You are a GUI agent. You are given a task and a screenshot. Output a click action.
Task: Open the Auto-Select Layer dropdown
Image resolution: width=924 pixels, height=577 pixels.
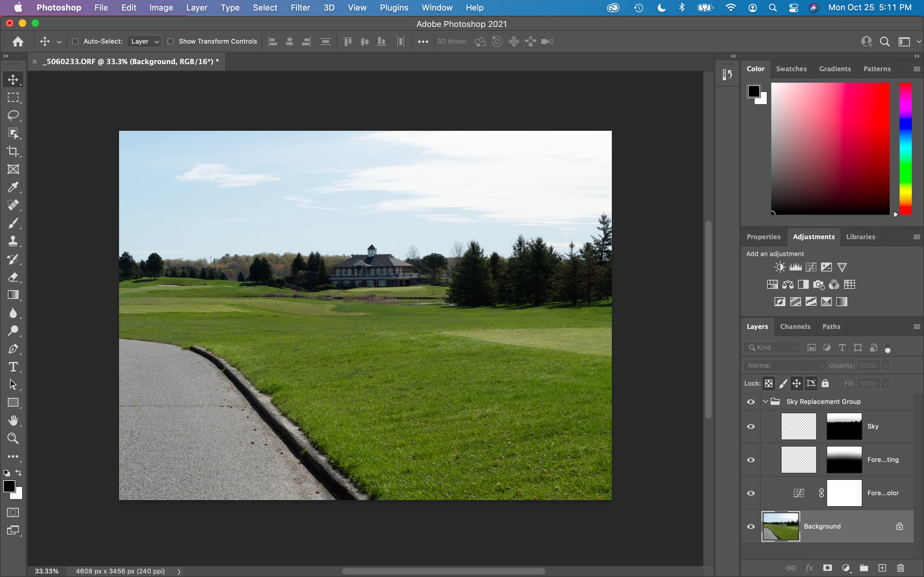[144, 41]
